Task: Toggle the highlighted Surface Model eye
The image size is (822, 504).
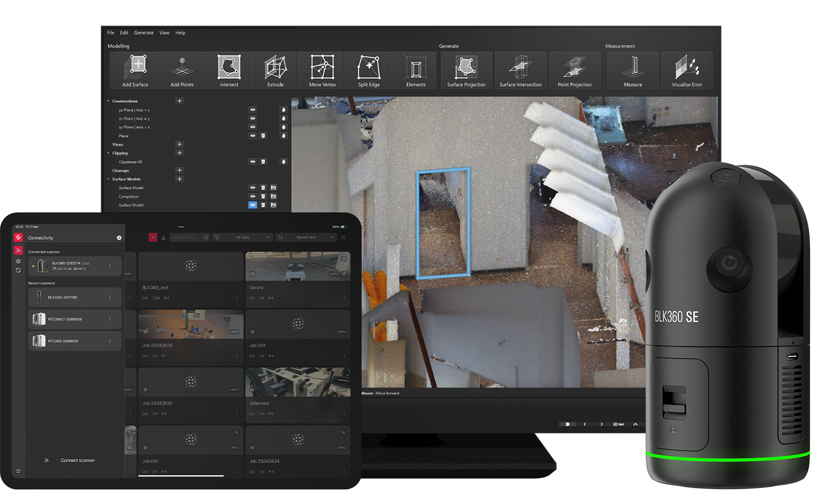Action: 253,205
